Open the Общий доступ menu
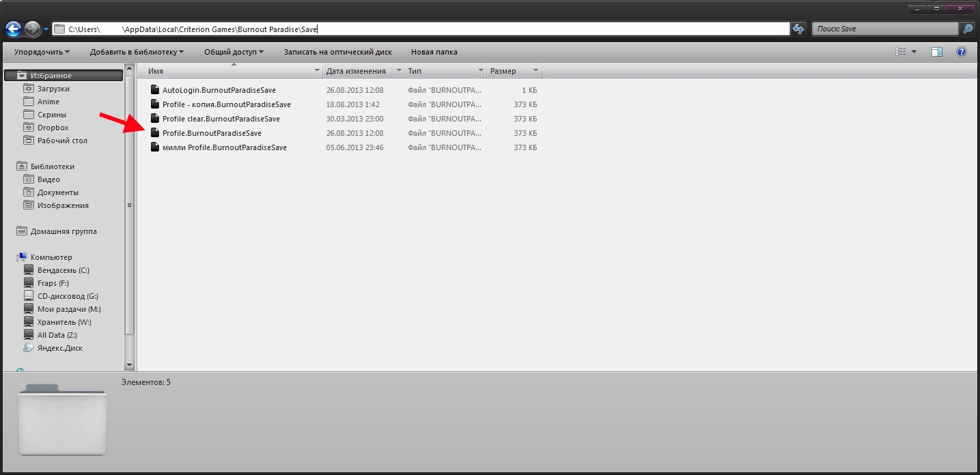 pyautogui.click(x=234, y=52)
